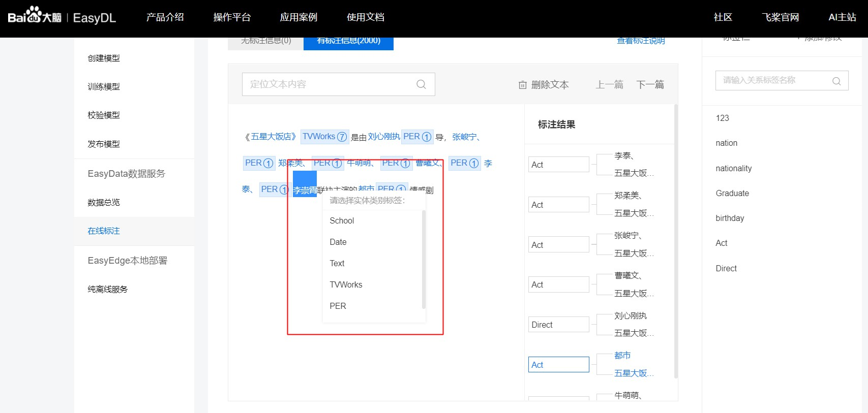
Task: Click the 张峻宁 entity text
Action: pos(465,137)
